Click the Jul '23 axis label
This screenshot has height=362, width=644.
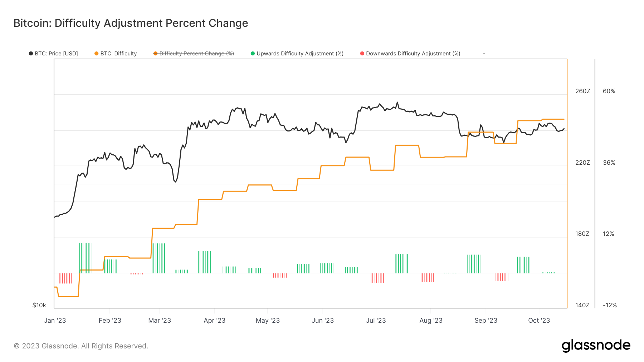[376, 321]
